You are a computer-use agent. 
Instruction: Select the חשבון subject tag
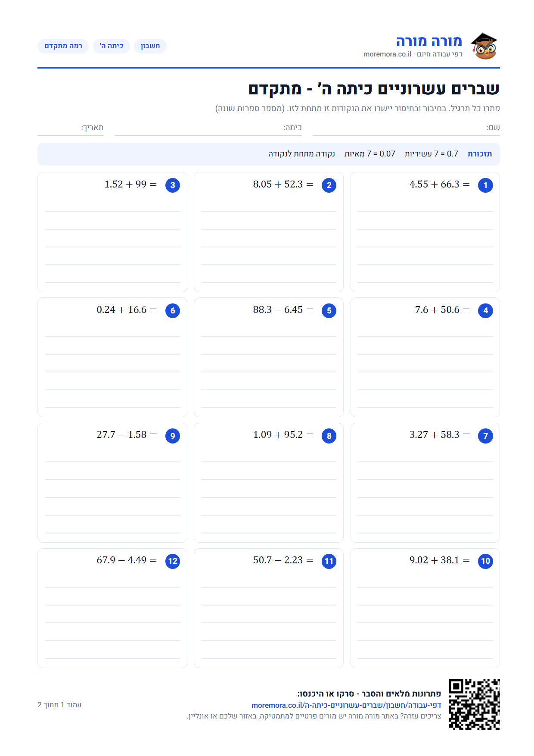click(150, 46)
